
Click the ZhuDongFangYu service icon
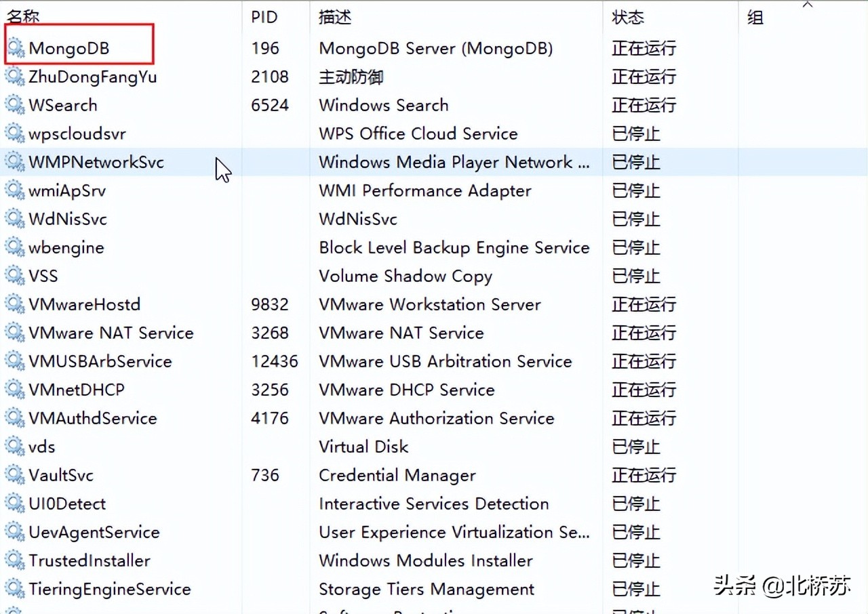coord(15,77)
